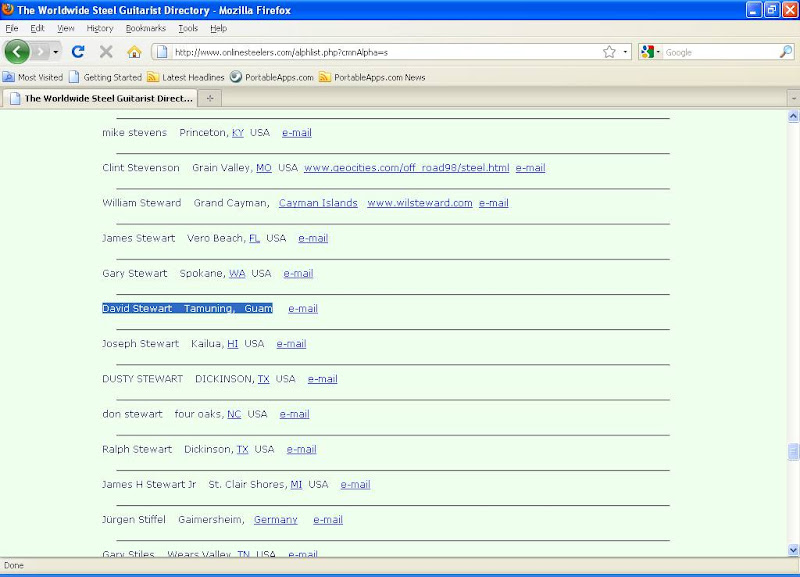Click the Forward navigation arrow

(x=40, y=52)
